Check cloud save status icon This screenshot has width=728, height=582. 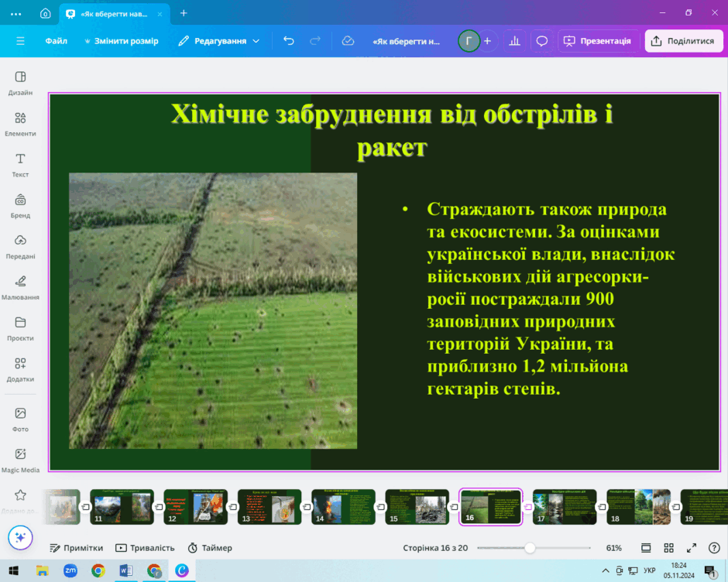click(348, 41)
